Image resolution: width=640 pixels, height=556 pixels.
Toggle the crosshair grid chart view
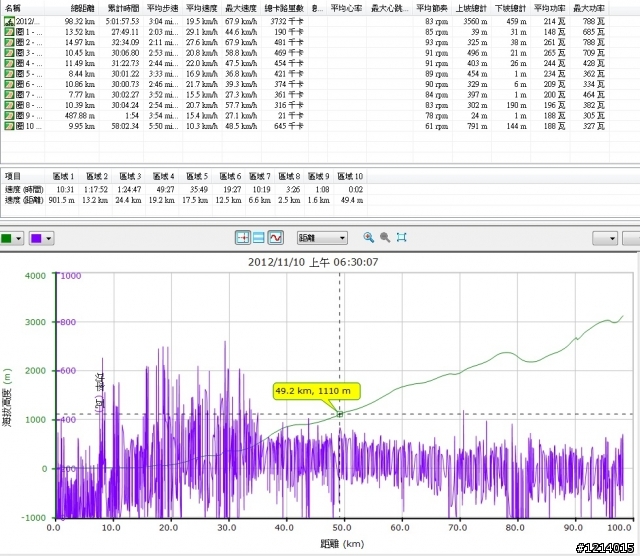coord(242,238)
